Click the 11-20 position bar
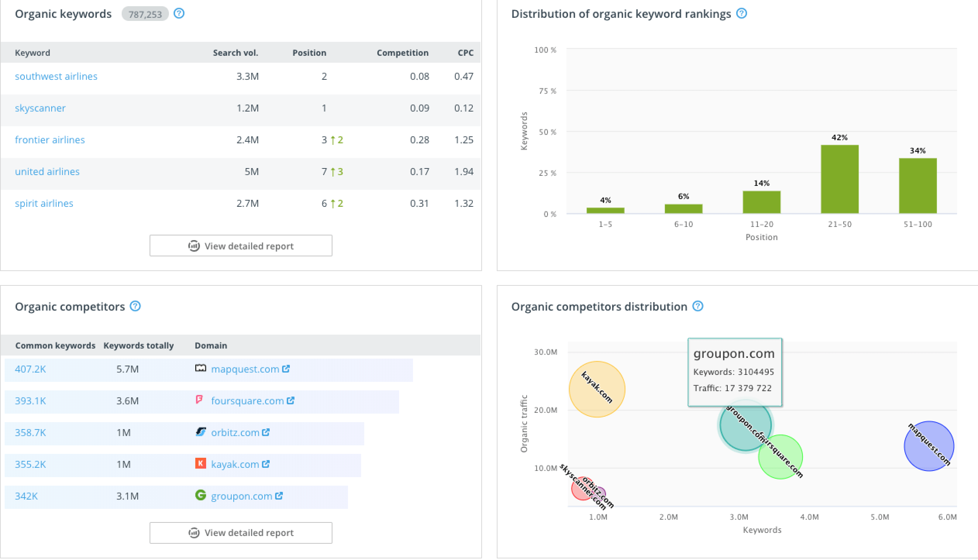Viewport: 978px width, 560px height. coord(761,202)
